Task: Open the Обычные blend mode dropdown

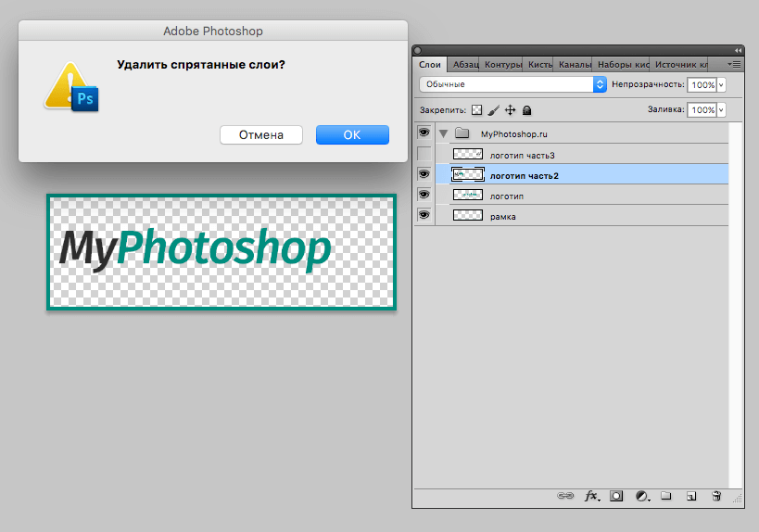Action: pyautogui.click(x=512, y=84)
